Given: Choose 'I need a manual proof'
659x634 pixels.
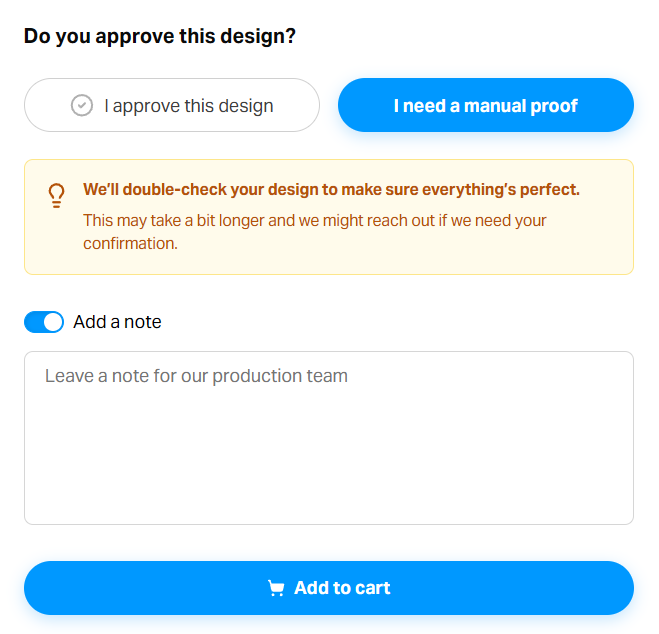Looking at the screenshot, I should 485,105.
